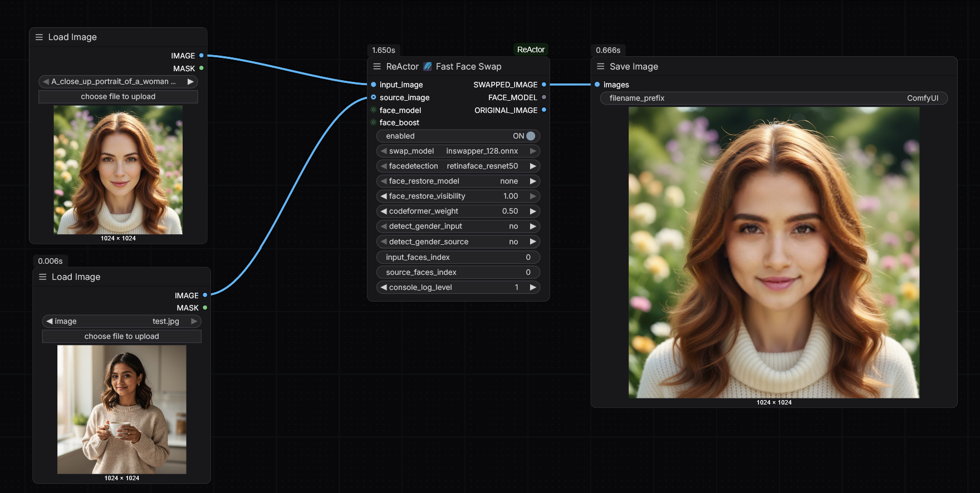Screen dimensions: 980x493
Task: Click choose file to upload for test.jpg
Action: (121, 337)
